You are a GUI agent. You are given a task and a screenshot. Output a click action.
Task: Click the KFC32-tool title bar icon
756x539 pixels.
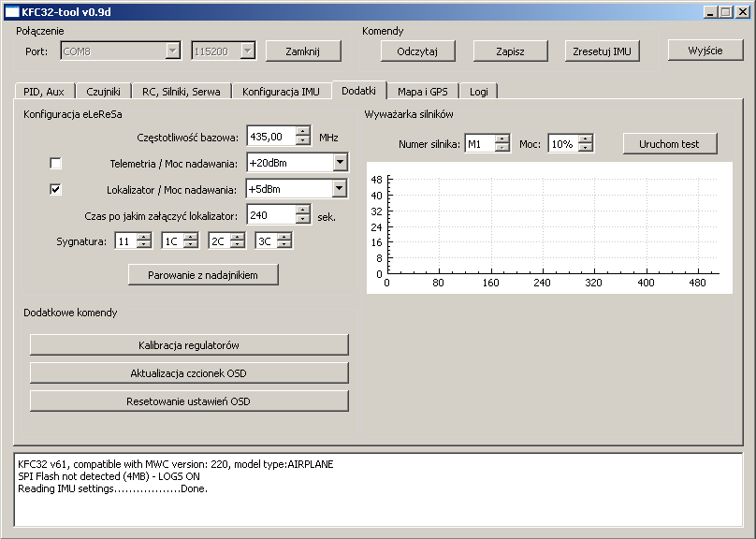coord(11,11)
